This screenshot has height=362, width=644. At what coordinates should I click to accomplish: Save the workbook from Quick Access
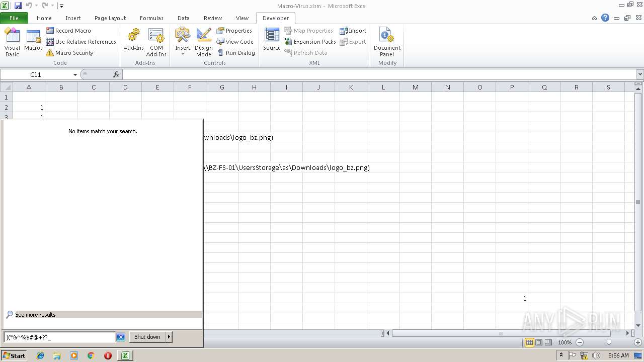coord(18,6)
